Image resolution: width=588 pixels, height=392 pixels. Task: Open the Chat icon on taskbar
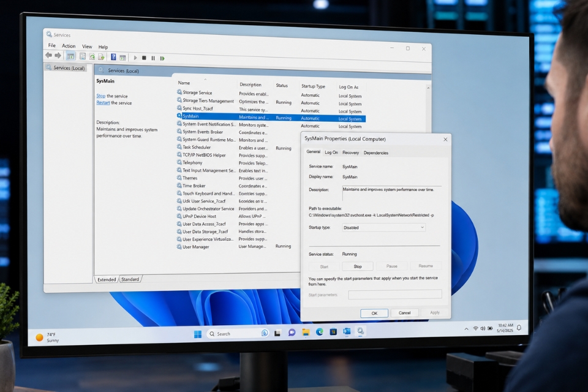point(292,333)
